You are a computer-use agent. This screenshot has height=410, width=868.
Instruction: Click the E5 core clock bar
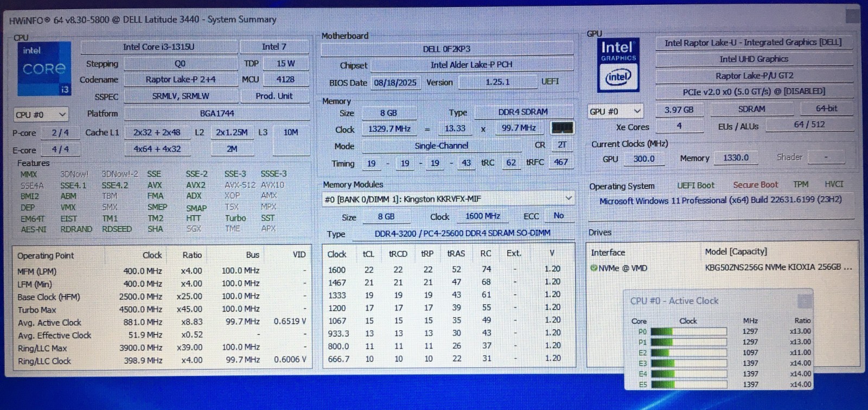tap(688, 384)
